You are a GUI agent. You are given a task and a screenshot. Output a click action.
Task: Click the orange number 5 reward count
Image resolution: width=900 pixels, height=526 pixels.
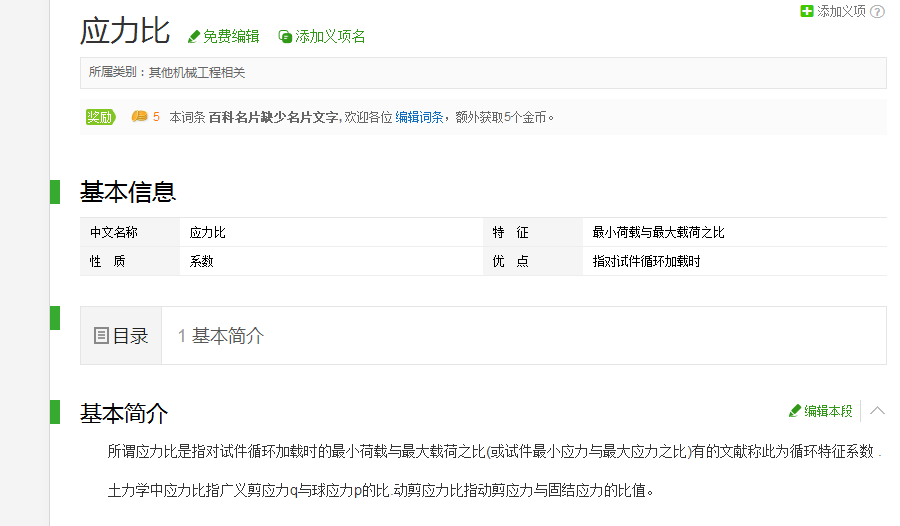point(156,117)
